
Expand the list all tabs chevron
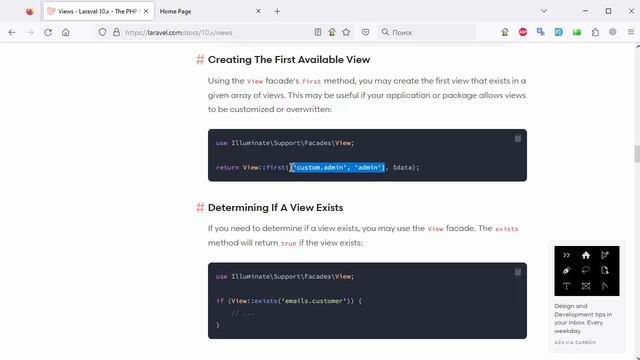coord(544,11)
